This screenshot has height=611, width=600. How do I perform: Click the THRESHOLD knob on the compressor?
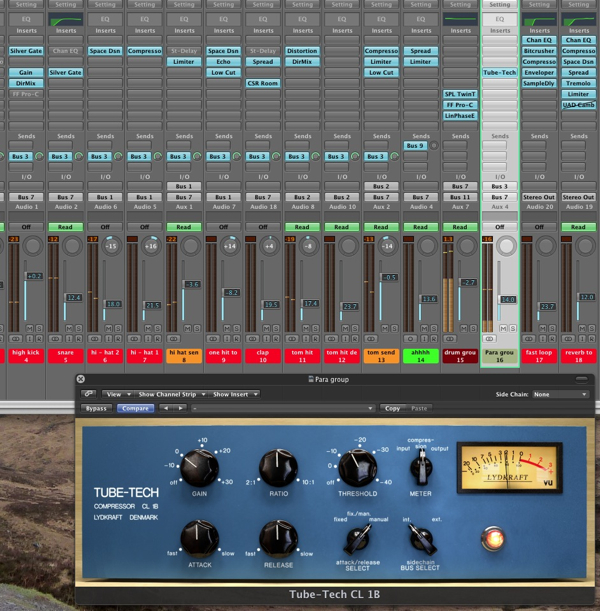click(x=358, y=468)
